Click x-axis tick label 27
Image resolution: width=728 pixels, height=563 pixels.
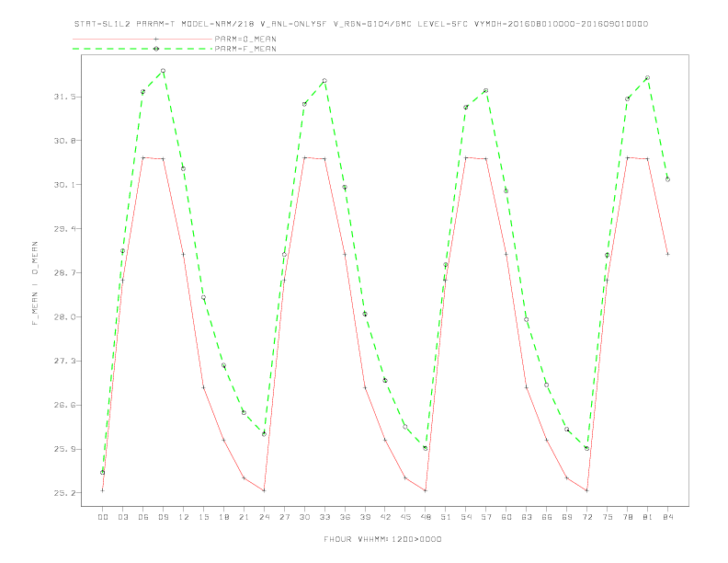click(284, 517)
